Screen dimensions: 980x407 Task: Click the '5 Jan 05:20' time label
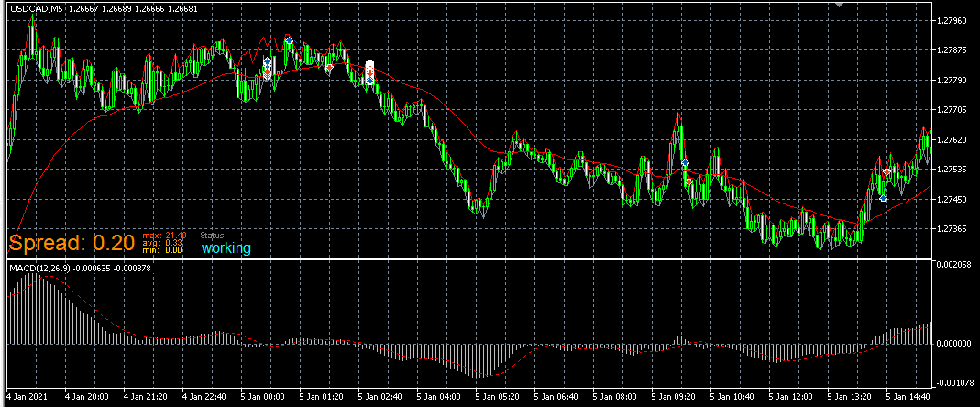pyautogui.click(x=498, y=396)
